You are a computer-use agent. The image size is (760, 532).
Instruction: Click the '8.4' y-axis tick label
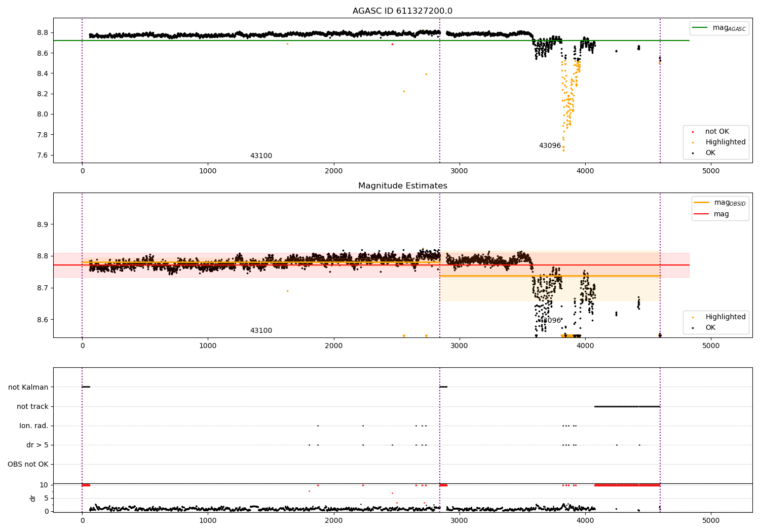pyautogui.click(x=43, y=73)
